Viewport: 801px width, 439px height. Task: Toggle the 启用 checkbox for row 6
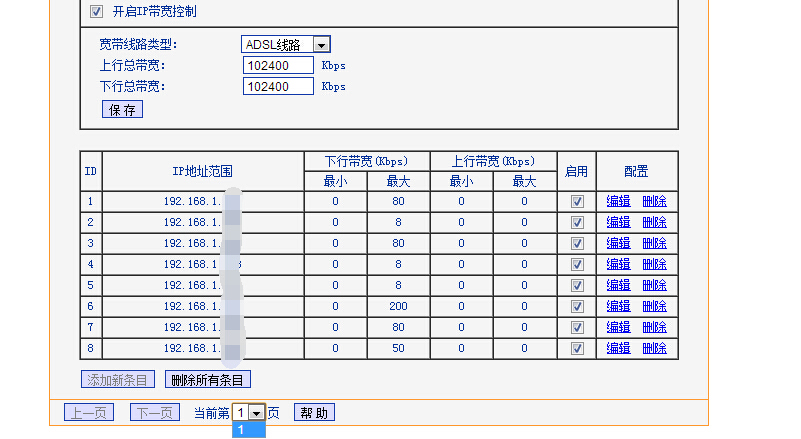tap(577, 306)
